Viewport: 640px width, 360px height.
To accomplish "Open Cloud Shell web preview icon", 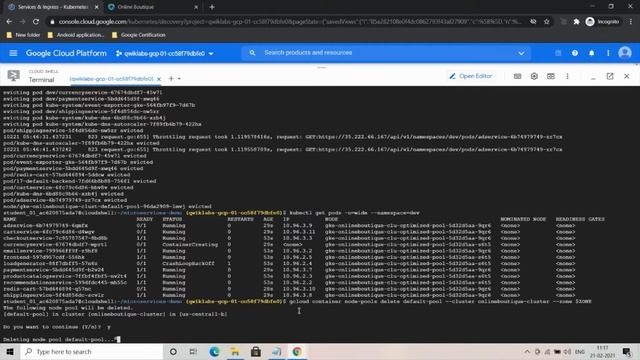I will [551, 76].
